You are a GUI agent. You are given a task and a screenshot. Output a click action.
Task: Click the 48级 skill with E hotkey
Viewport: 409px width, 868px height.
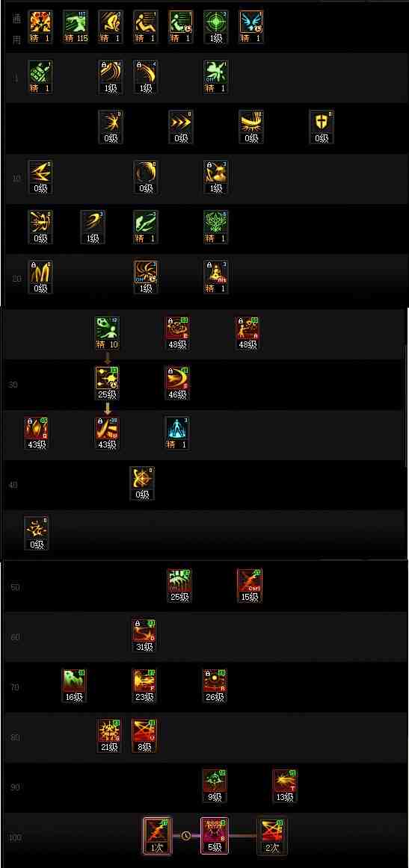[178, 333]
